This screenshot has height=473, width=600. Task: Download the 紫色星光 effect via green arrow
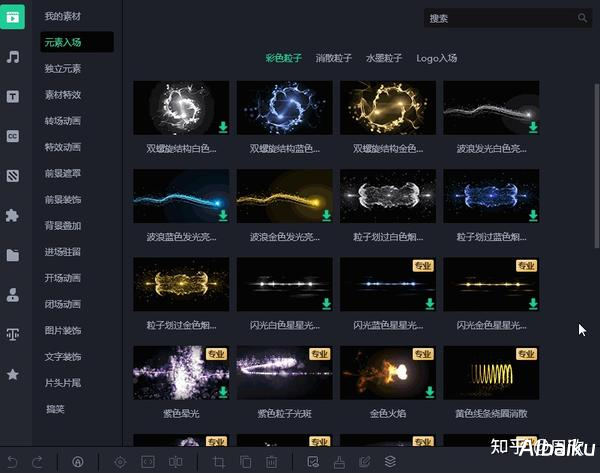[223, 392]
